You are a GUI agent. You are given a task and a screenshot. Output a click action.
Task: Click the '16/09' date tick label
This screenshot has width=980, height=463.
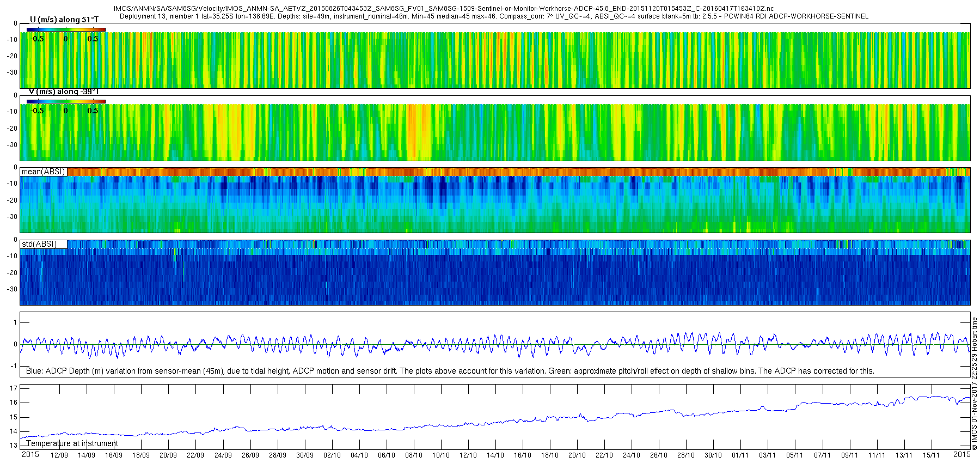pos(113,455)
